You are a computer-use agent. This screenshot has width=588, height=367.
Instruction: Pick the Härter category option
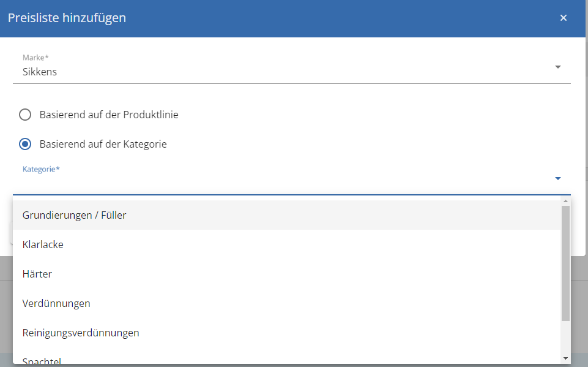(286, 273)
